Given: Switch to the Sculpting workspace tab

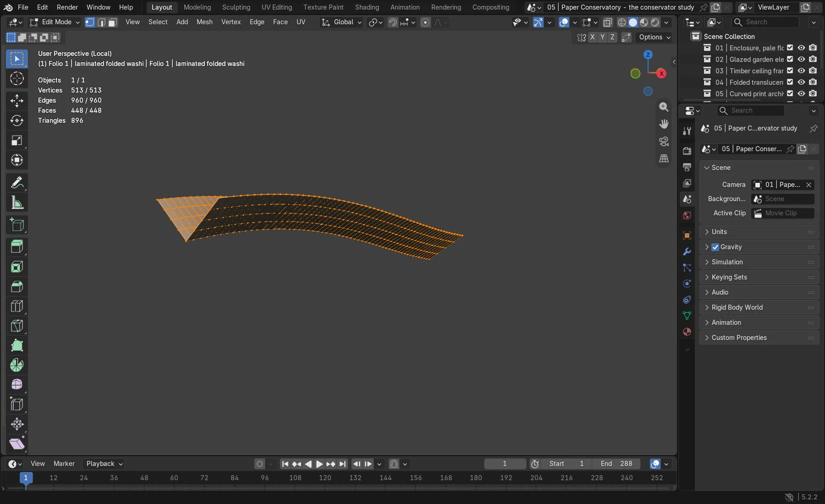Looking at the screenshot, I should click(236, 7).
